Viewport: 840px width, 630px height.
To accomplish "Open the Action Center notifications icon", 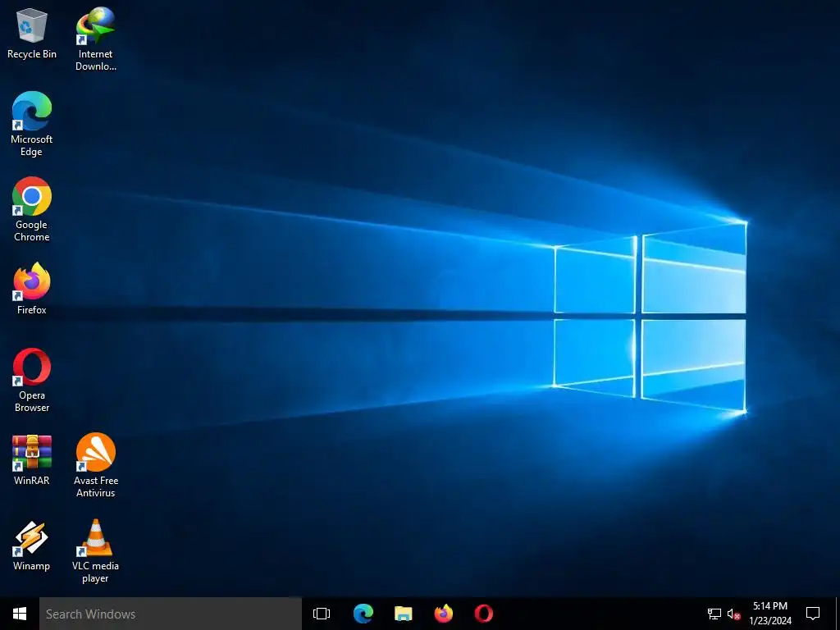I will (x=813, y=614).
